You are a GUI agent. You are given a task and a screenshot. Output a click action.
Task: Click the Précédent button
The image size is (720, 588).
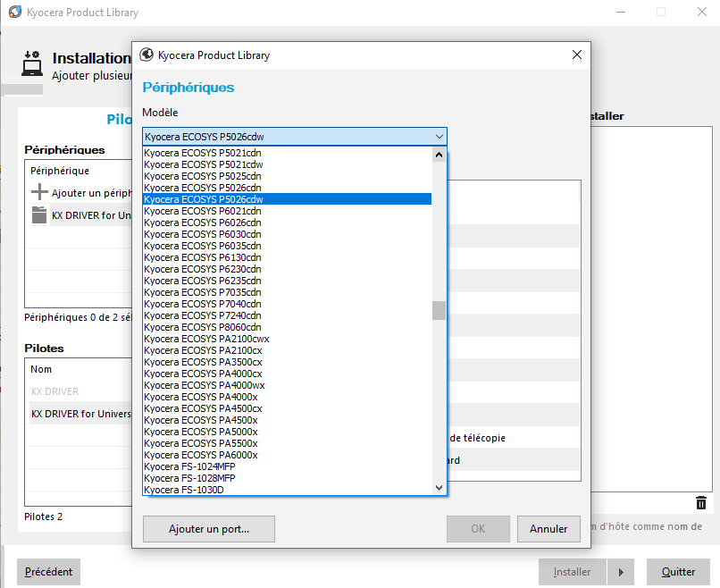(x=48, y=572)
